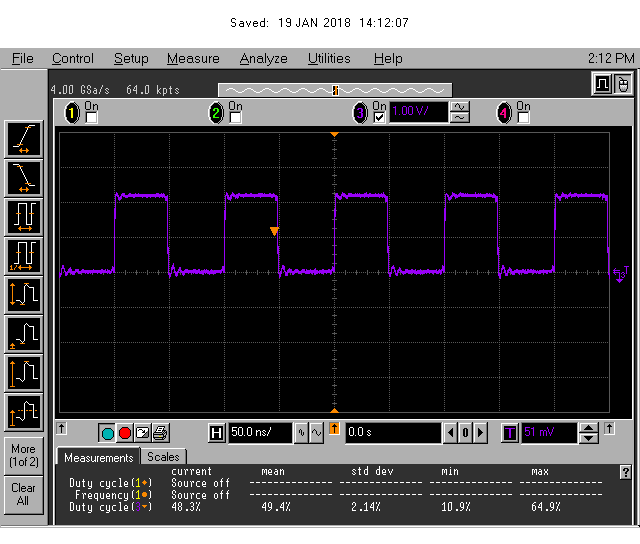
Task: Click the More (1 of 2) button
Action: [x=24, y=456]
